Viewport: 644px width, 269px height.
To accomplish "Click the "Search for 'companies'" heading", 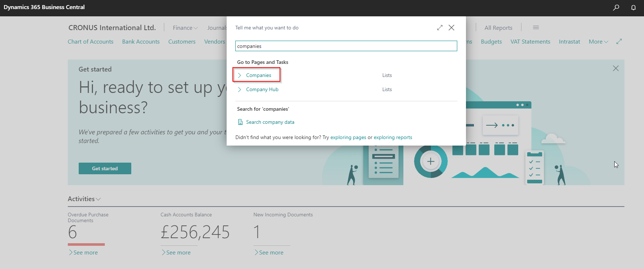I will click(x=263, y=109).
